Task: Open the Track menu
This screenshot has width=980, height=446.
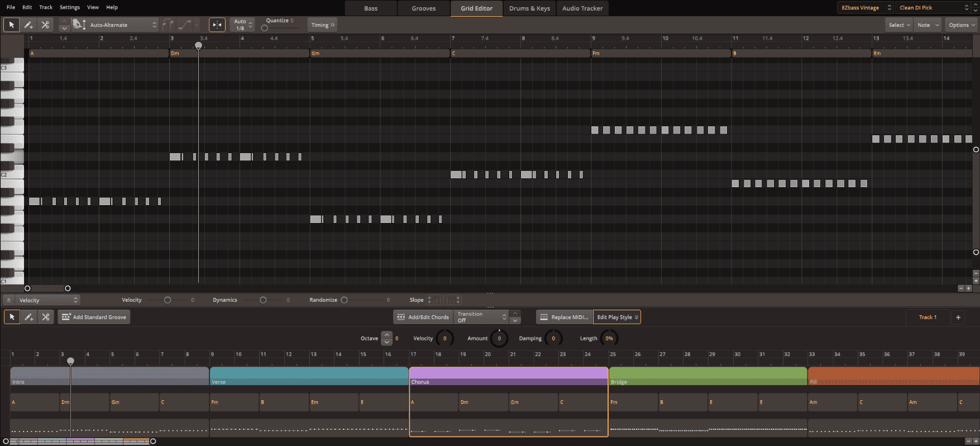Action: pos(46,7)
